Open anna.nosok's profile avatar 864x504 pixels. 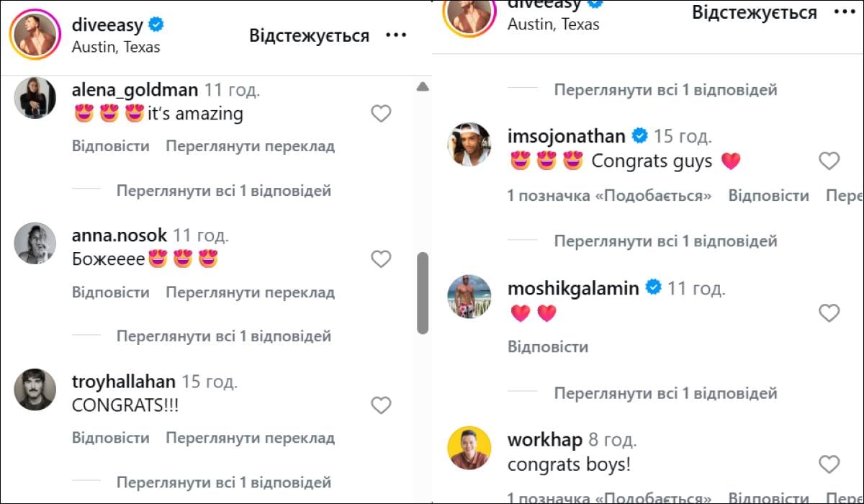(x=35, y=244)
